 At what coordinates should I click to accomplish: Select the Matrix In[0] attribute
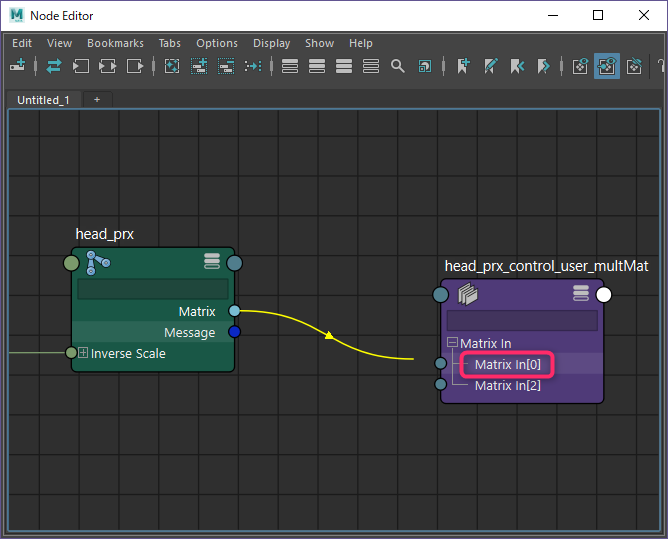coord(507,364)
